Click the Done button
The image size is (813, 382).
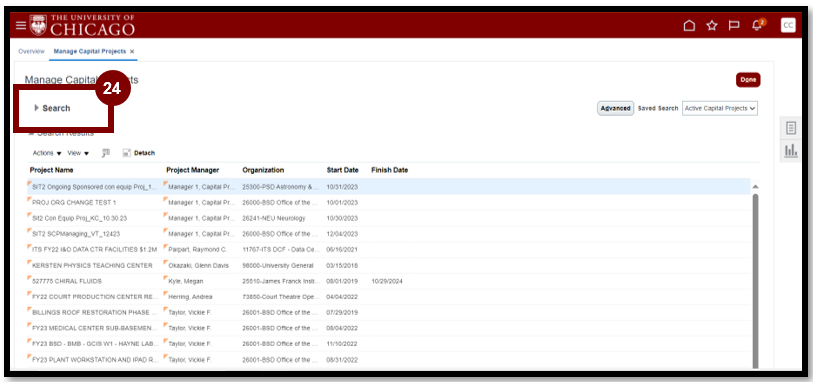pyautogui.click(x=748, y=80)
